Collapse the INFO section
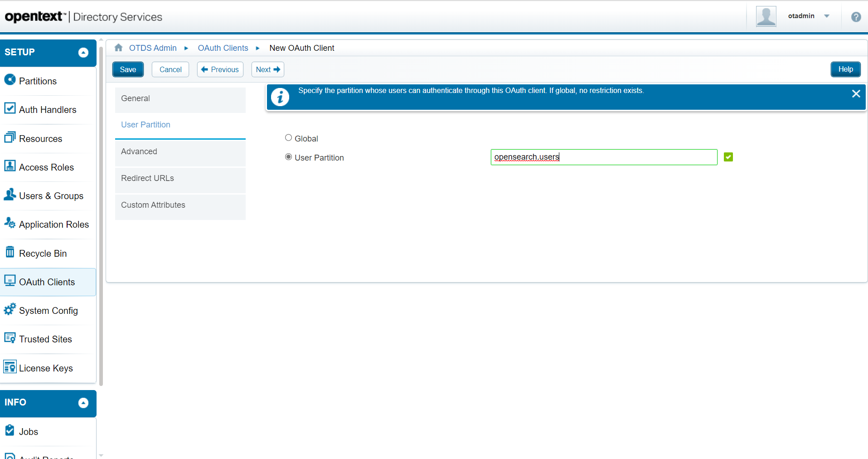Viewport: 868px width, 459px height. click(83, 403)
